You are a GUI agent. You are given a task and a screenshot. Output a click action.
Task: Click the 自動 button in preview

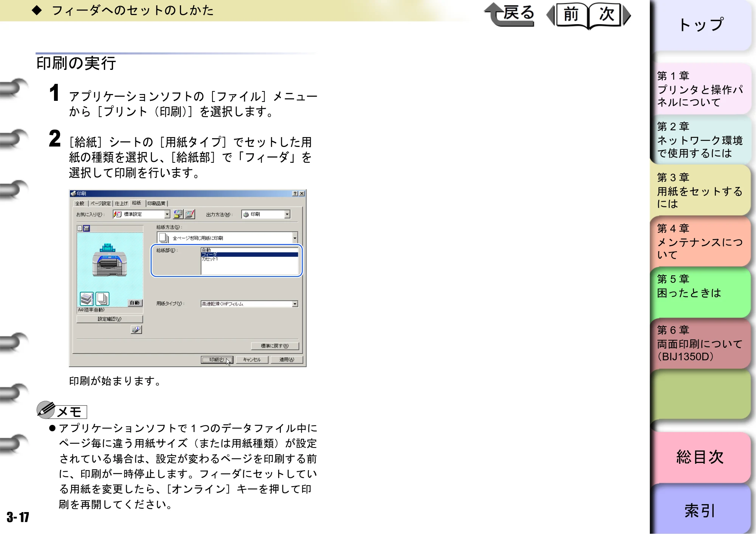pos(135,303)
